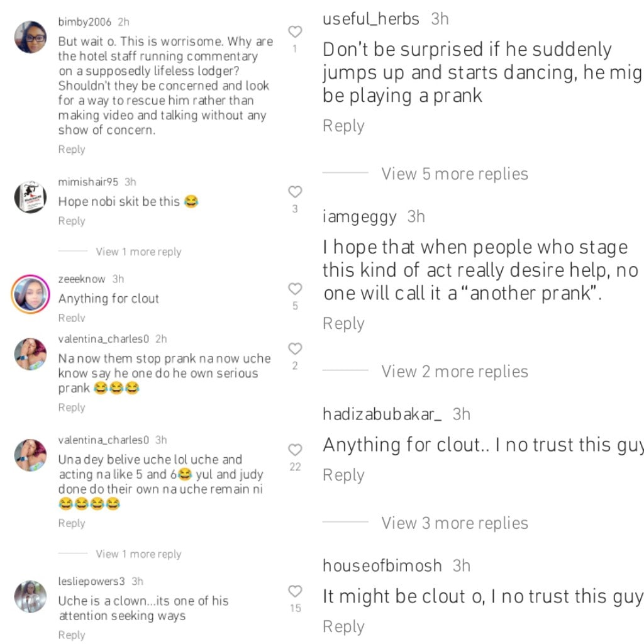
Task: Expand 'View 3 more replies' under hadizabubakar_
Action: coord(454,523)
